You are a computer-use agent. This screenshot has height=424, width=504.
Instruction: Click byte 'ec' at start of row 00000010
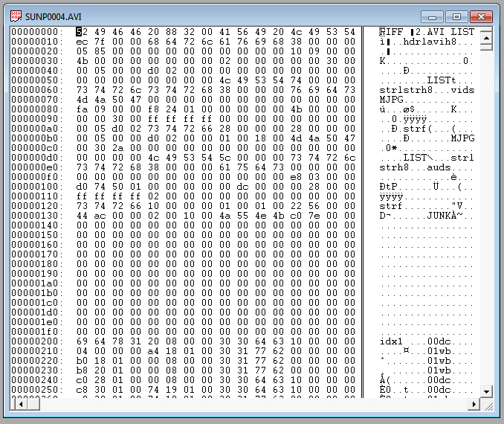(x=82, y=42)
